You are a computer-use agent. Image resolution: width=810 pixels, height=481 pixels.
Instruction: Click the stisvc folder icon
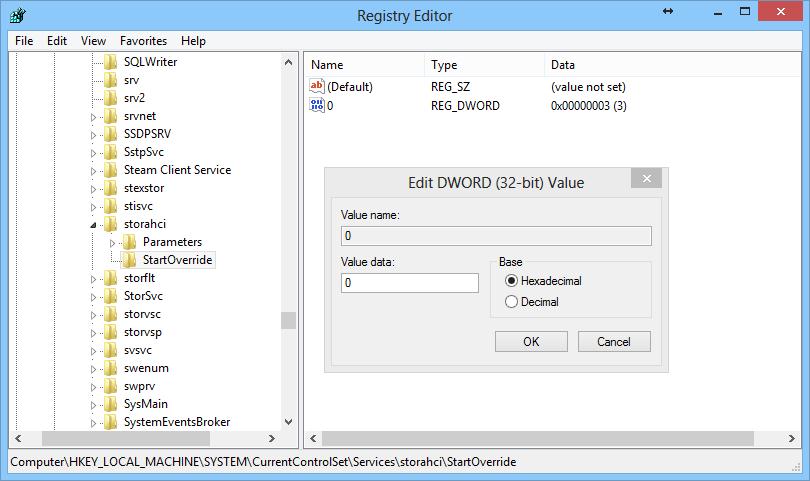coord(111,206)
